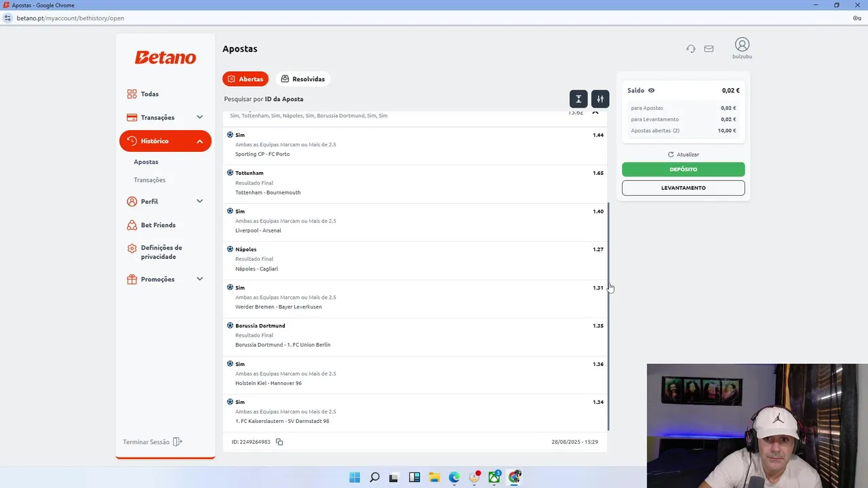Copy the bet ID 2249264983
Image resolution: width=868 pixels, height=488 pixels.
tap(279, 442)
